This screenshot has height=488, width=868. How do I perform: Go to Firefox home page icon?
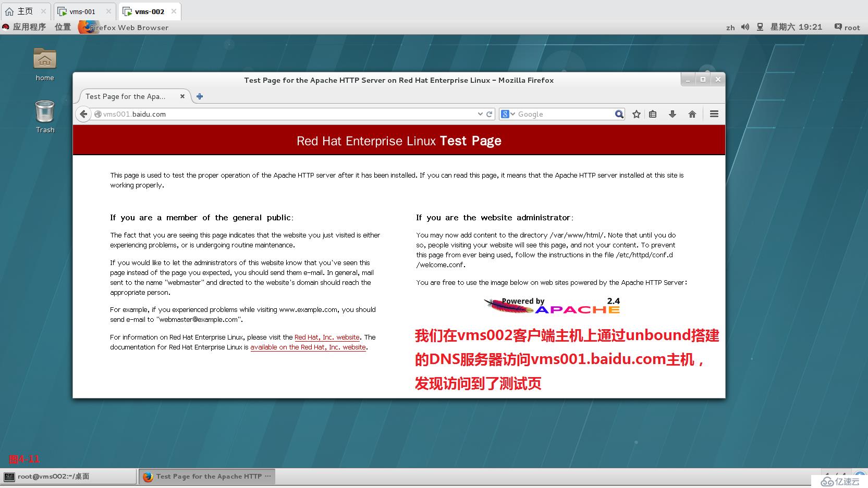[692, 114]
